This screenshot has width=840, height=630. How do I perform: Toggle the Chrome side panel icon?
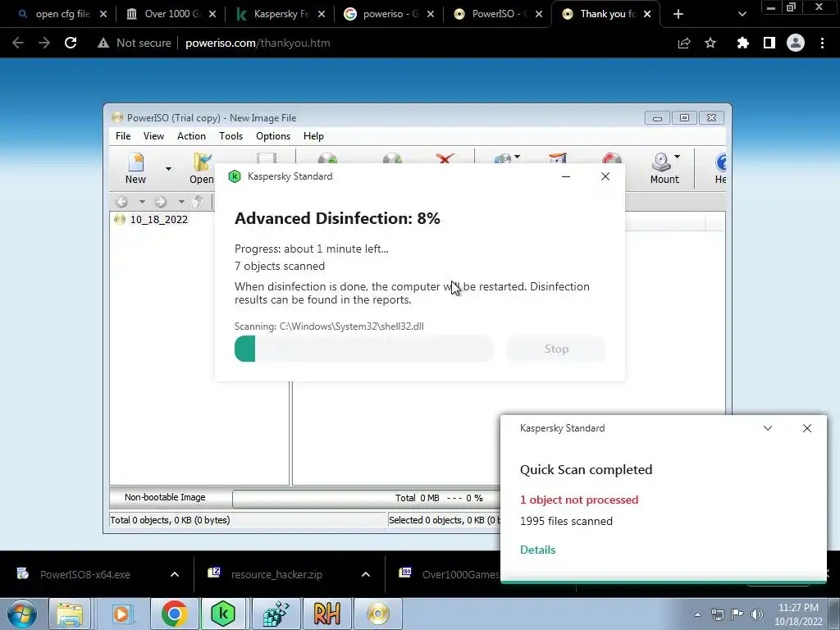(769, 43)
